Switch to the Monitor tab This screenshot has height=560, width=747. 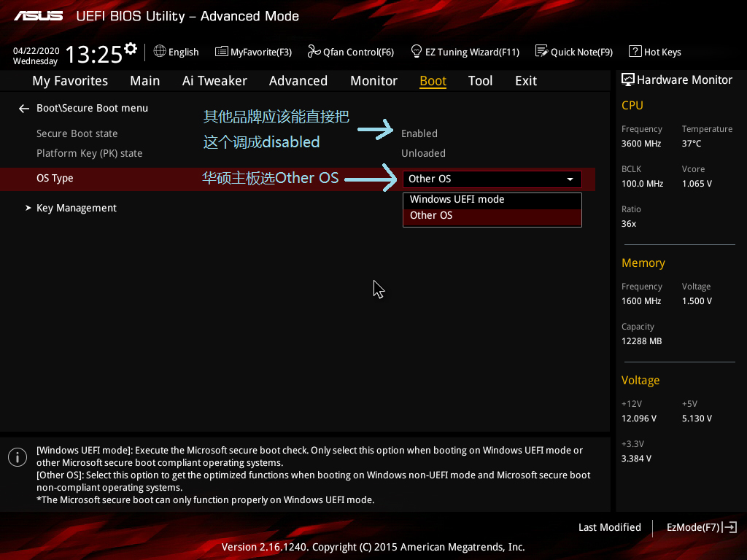374,81
